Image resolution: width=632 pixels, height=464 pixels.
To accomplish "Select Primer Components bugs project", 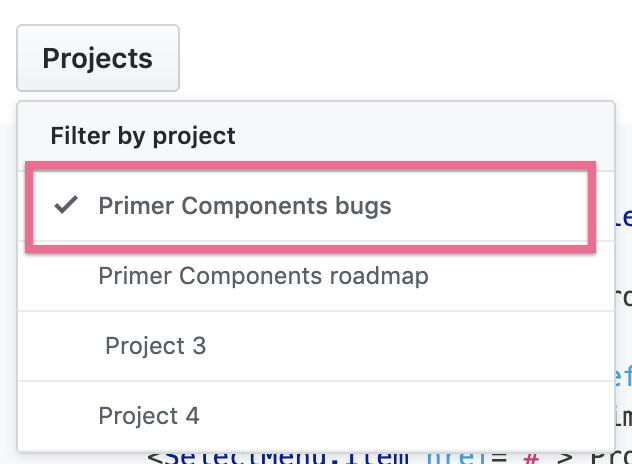I will click(244, 207).
